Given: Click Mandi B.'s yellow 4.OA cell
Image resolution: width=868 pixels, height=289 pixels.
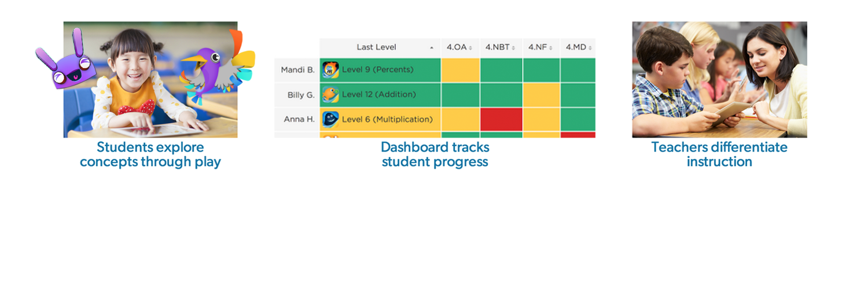Looking at the screenshot, I should 460,70.
